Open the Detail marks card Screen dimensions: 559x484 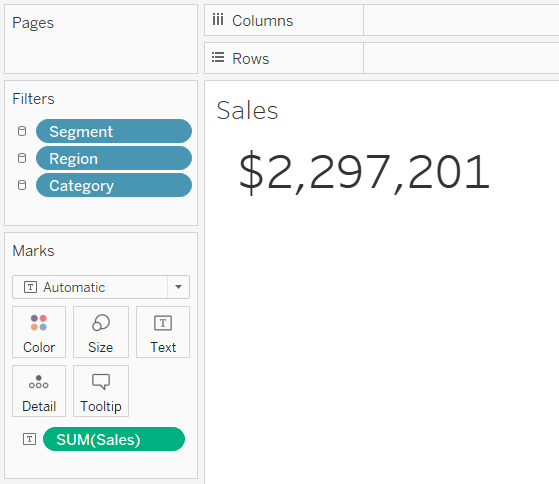click(39, 391)
